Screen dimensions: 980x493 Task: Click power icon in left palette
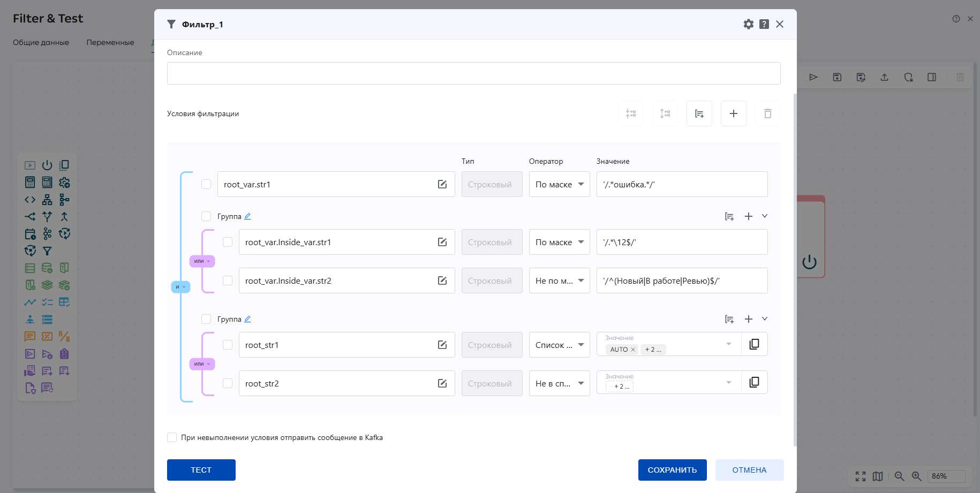tap(47, 165)
